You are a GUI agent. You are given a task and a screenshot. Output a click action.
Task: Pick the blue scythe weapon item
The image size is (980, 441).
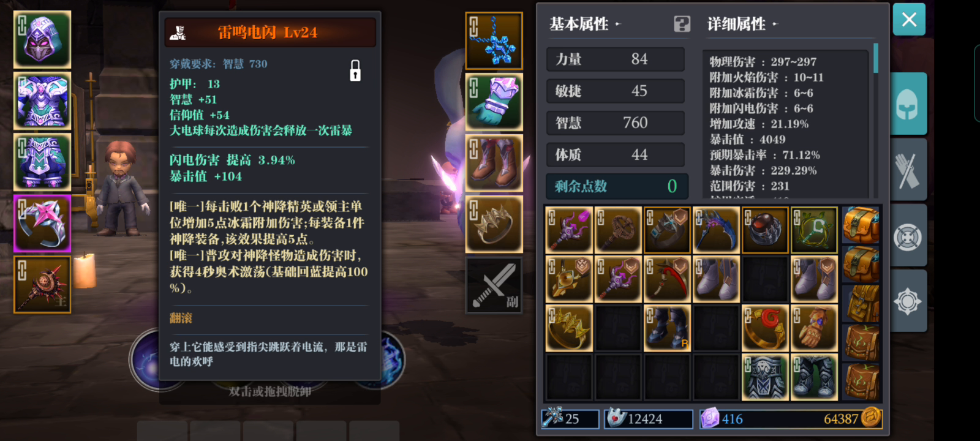tap(716, 230)
